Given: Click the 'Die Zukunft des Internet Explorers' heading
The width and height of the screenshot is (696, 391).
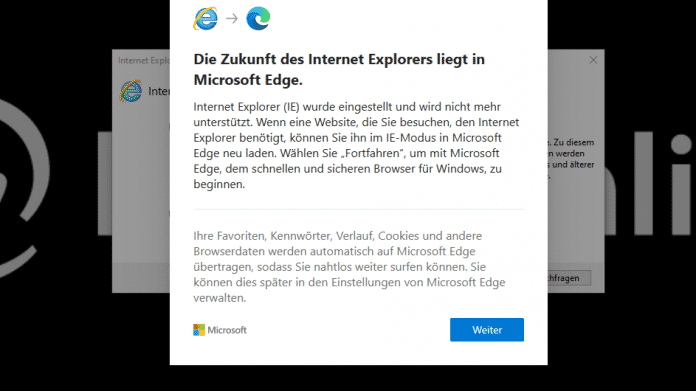Looking at the screenshot, I should click(x=339, y=69).
